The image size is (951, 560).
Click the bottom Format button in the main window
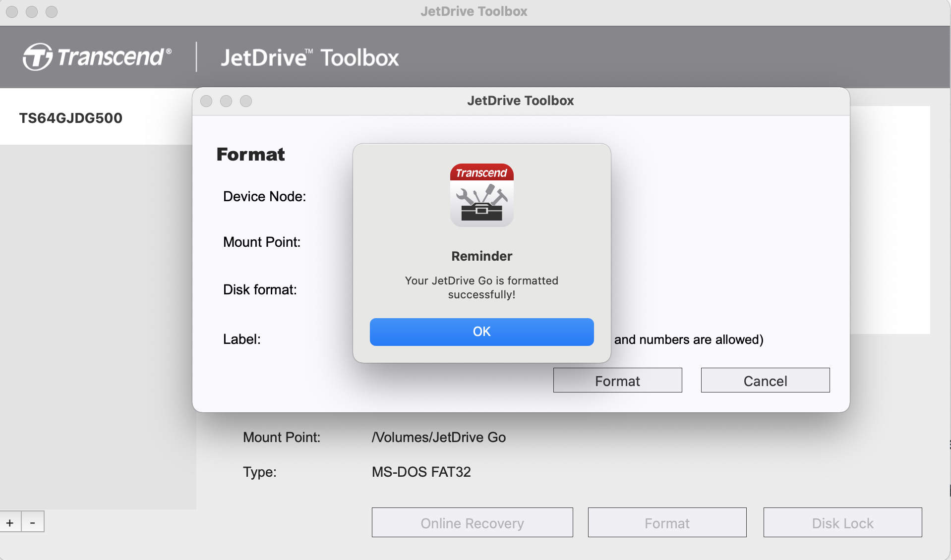pyautogui.click(x=667, y=522)
